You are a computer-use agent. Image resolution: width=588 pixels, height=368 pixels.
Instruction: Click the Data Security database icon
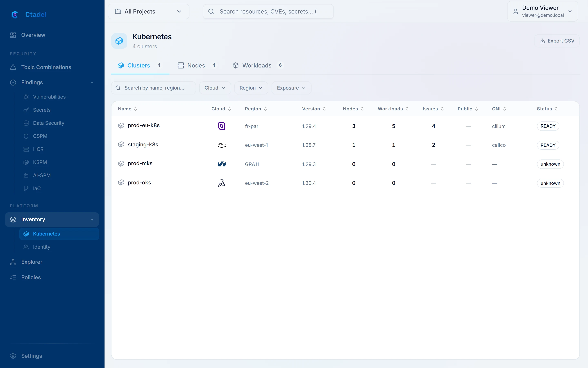click(26, 123)
